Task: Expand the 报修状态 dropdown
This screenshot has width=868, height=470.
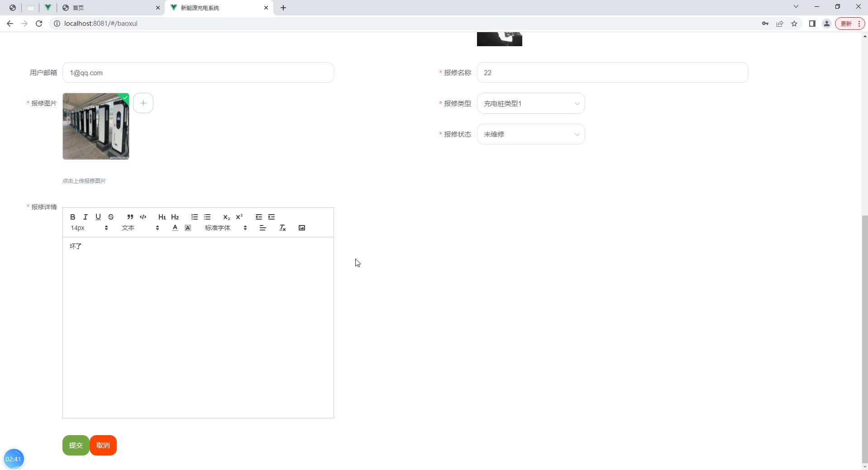Action: (531, 134)
